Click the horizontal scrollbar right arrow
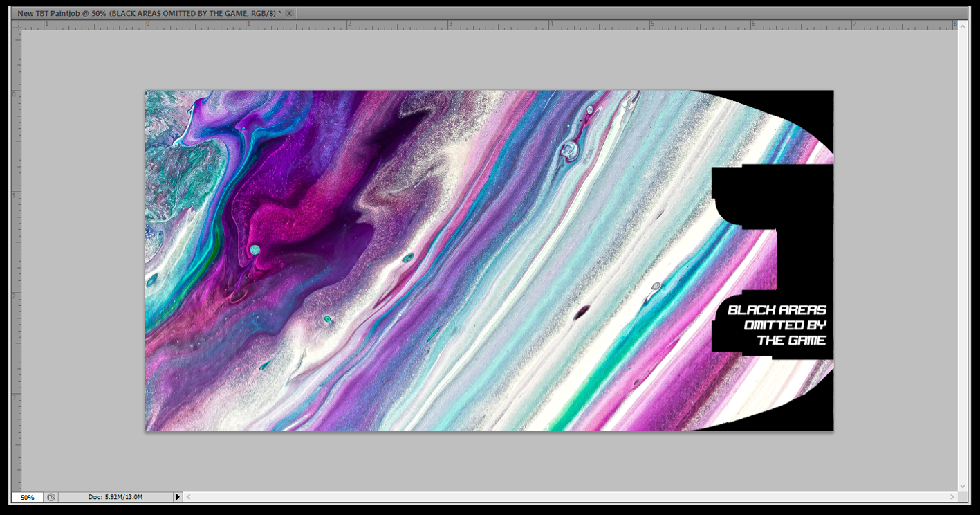This screenshot has height=515, width=980. (x=954, y=497)
